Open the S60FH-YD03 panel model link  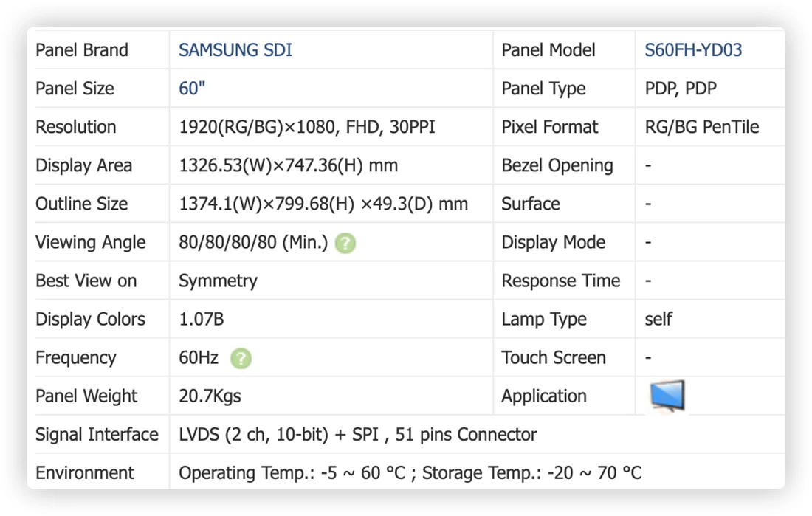[x=693, y=50]
